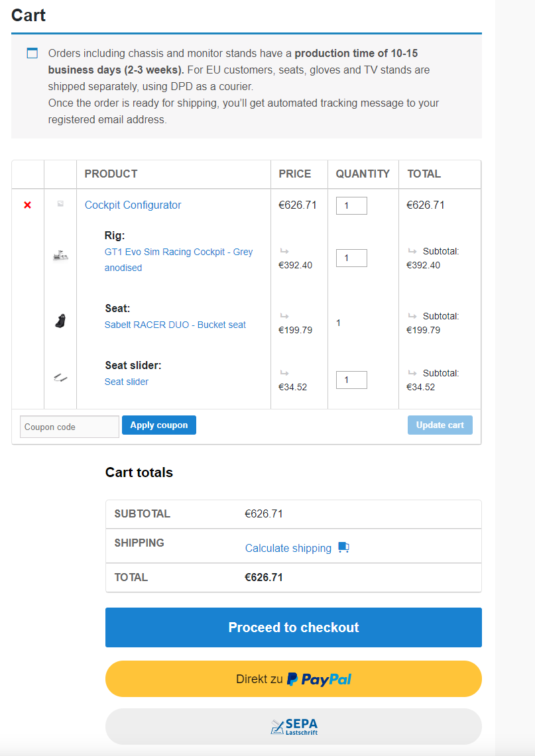Focus the Coupon code input field

pyautogui.click(x=69, y=427)
